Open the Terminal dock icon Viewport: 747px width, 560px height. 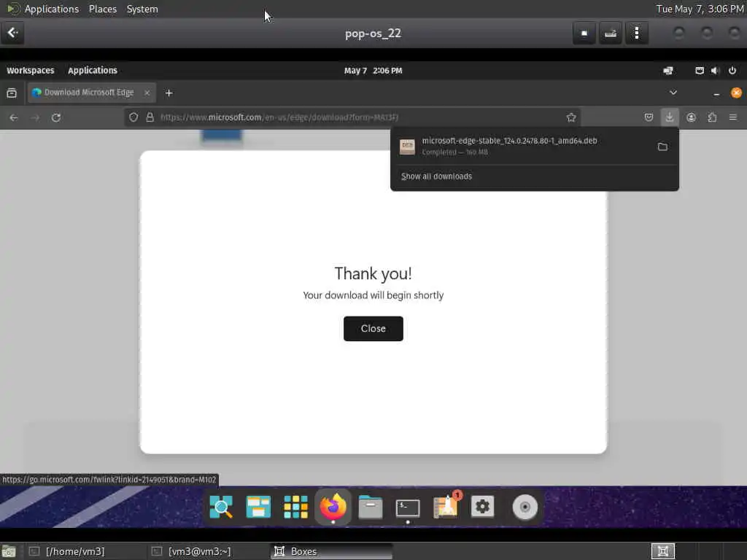click(x=408, y=507)
